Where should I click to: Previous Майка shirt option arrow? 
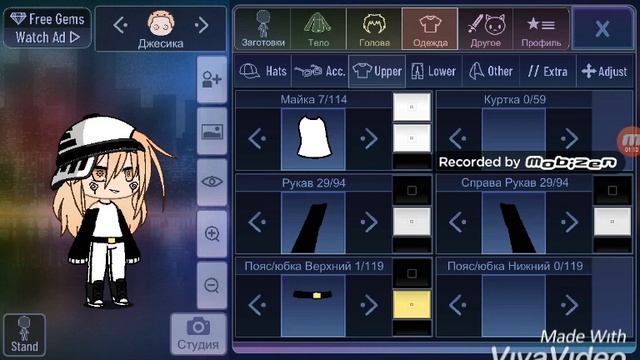pyautogui.click(x=258, y=138)
